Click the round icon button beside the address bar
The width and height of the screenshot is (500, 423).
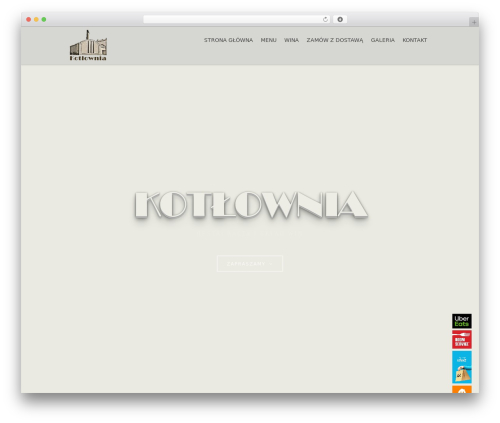click(340, 19)
